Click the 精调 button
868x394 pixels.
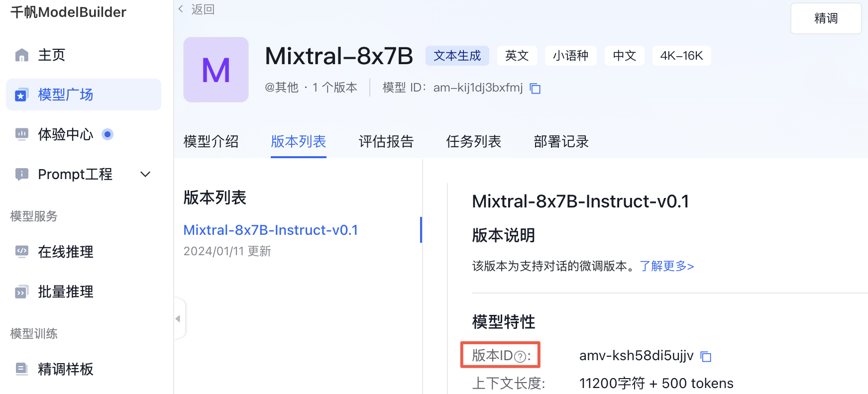826,18
